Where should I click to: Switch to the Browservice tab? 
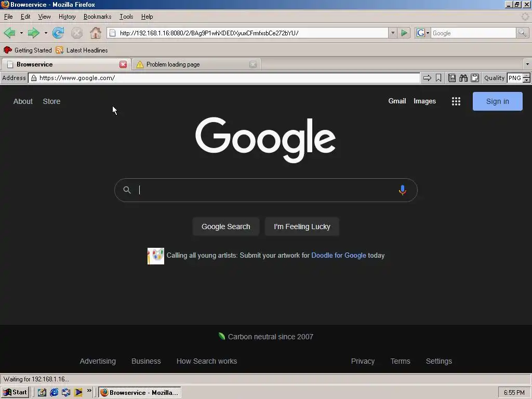click(x=66, y=64)
